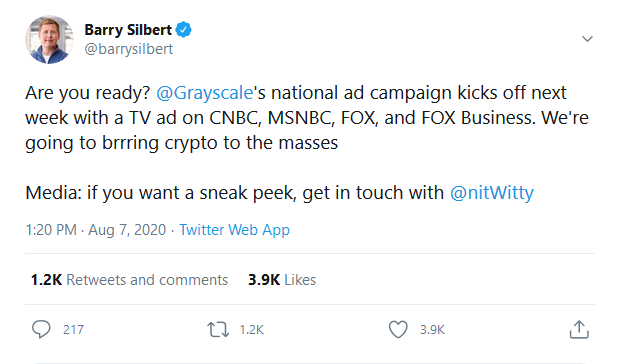Open the @barrysilbert handle
Viewport: 628px width, 364px height.
point(129,49)
